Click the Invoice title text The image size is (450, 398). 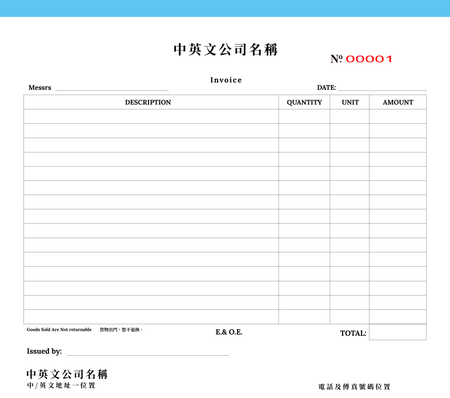(226, 80)
